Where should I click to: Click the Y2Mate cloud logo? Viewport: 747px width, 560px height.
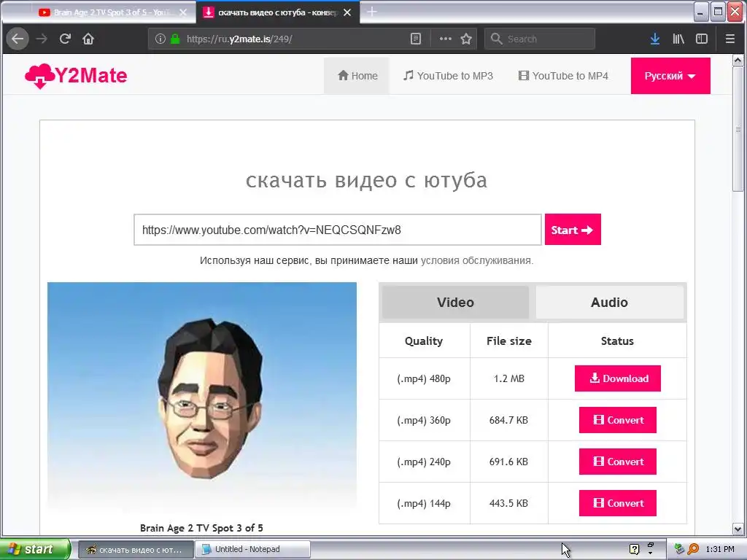pos(76,76)
